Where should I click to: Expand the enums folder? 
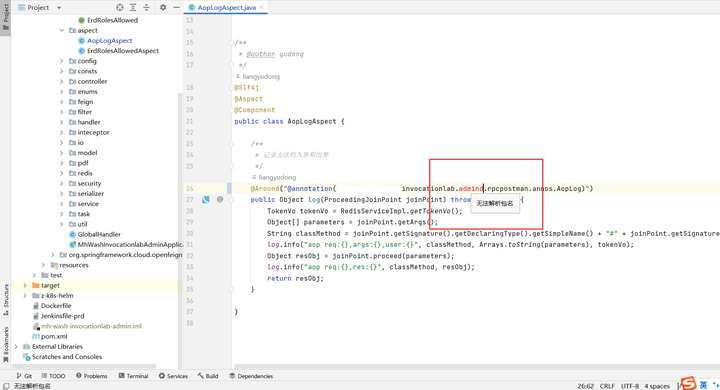(x=62, y=91)
